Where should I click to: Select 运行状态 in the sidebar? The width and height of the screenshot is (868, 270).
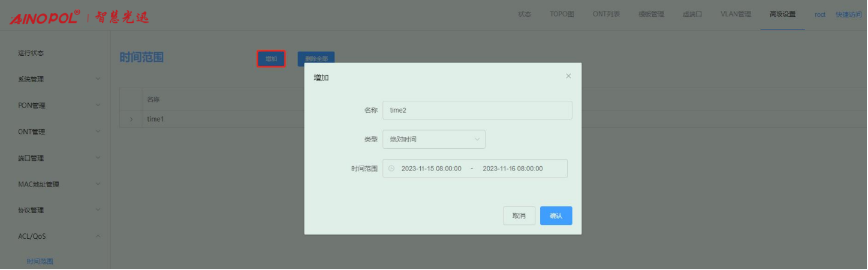31,53
